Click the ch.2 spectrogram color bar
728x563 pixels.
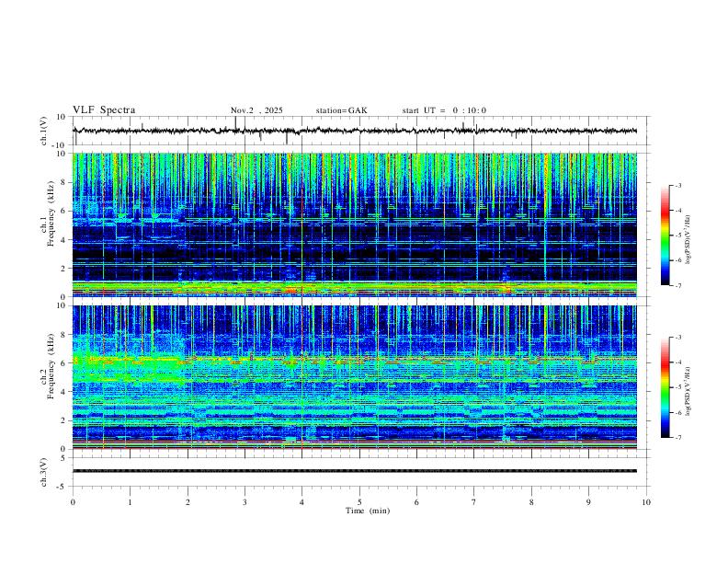click(665, 387)
